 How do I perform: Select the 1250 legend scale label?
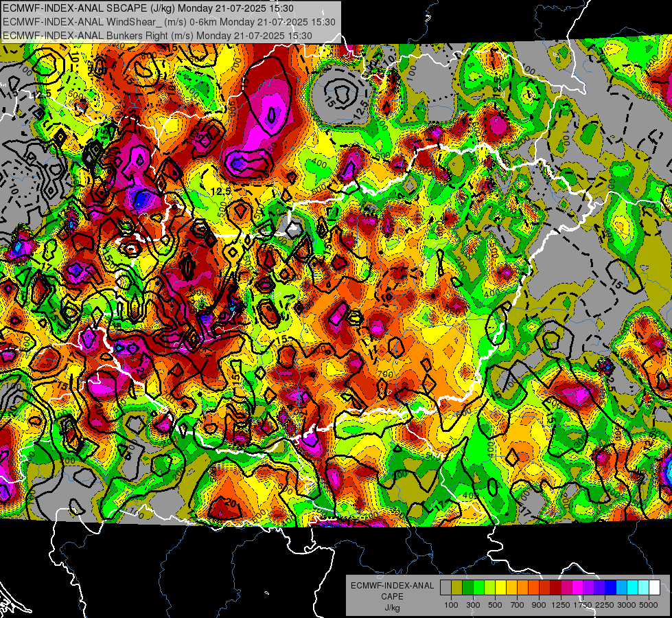[561, 605]
